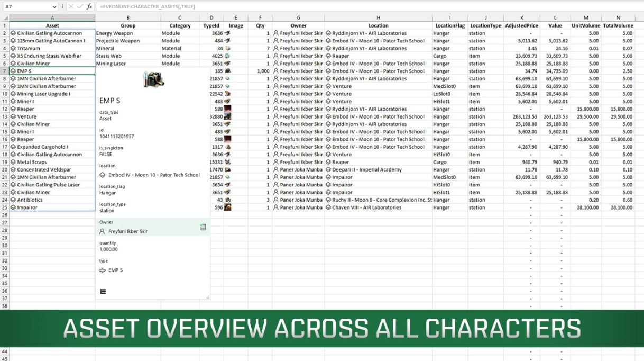Click the EMP S item image in card
This screenshot has height=361, width=644.
pos(153,80)
